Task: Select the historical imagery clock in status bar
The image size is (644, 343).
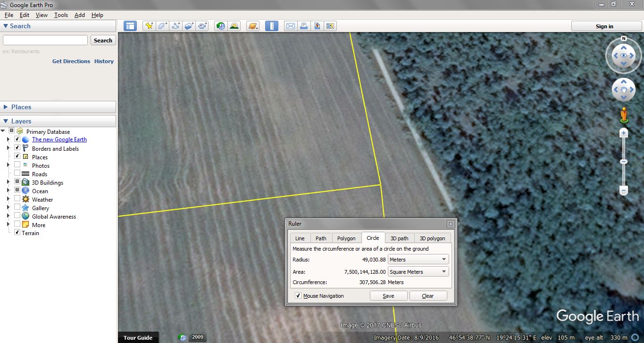Action: (x=182, y=337)
